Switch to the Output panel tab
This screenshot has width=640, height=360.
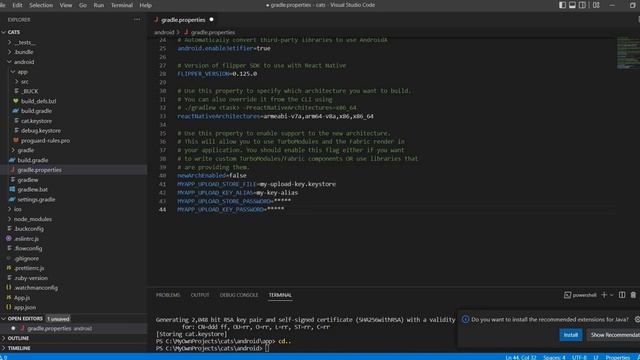point(200,295)
